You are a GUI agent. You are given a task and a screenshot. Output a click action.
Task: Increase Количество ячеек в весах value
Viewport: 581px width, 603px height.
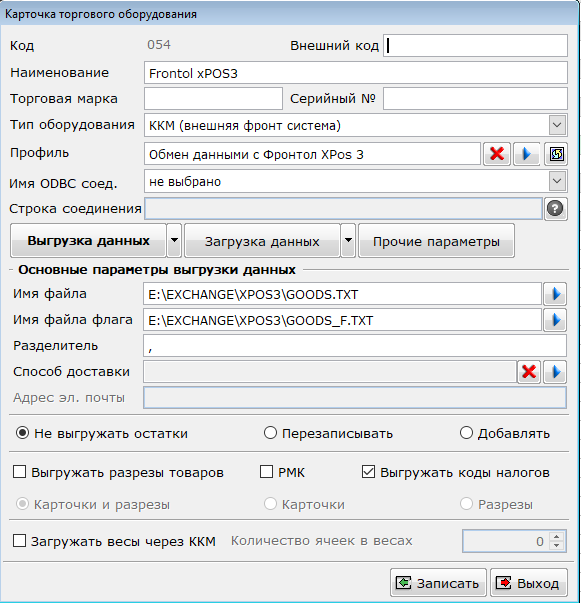click(557, 536)
